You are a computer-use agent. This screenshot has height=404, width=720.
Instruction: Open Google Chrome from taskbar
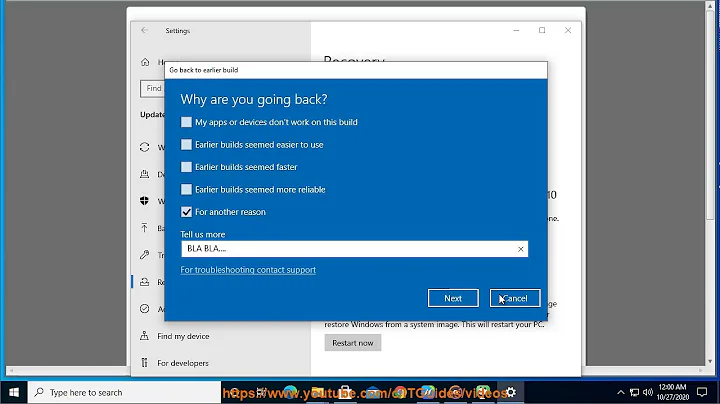click(x=400, y=393)
